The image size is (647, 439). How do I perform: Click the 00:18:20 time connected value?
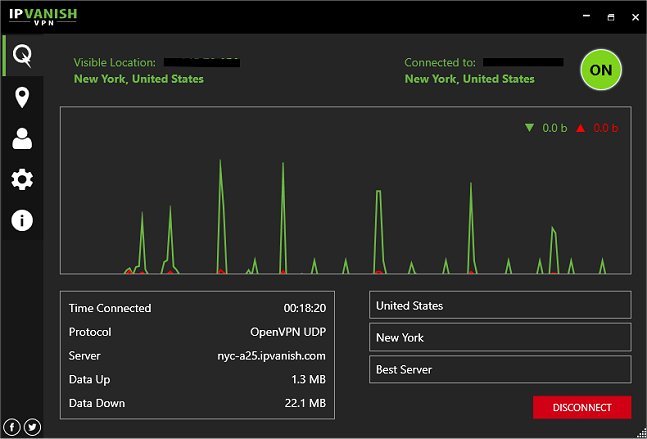coord(305,308)
